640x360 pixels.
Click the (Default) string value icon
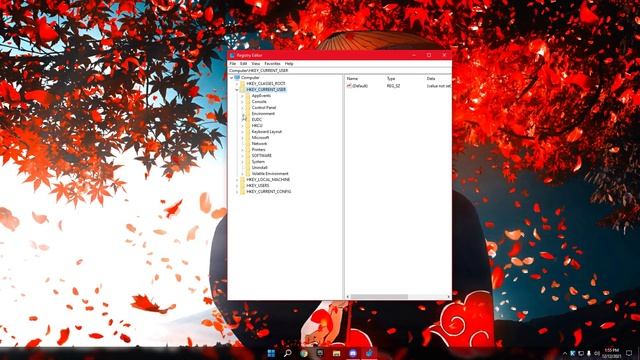349,86
